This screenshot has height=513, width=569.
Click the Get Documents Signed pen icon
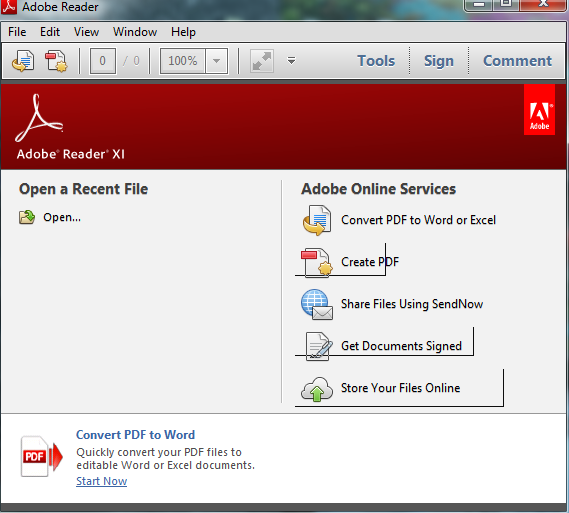[319, 346]
